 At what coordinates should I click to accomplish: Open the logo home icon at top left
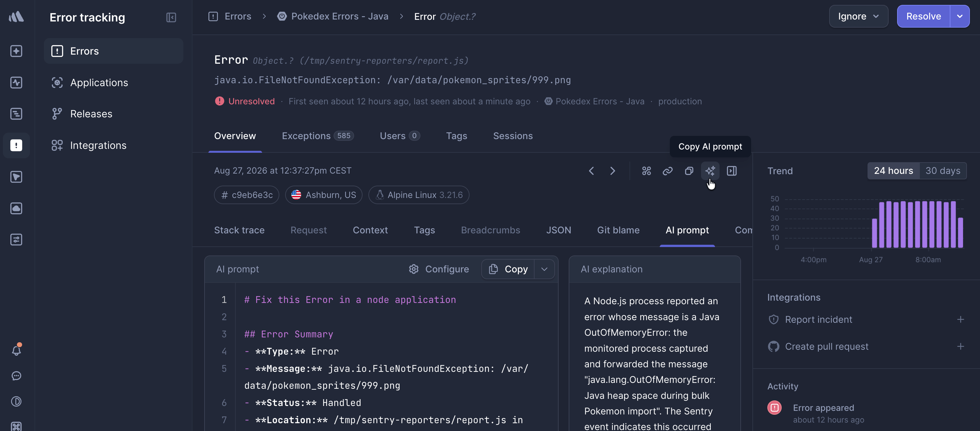16,17
